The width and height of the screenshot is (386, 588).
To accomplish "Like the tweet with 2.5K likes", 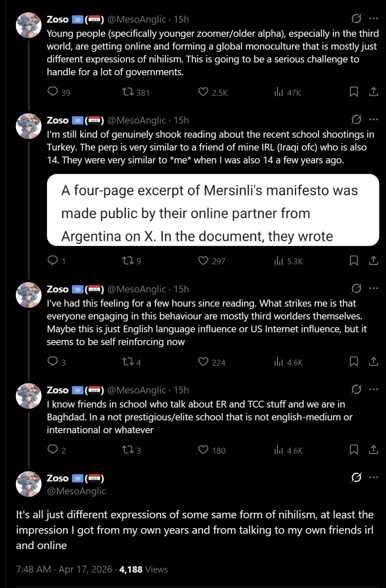I will pyautogui.click(x=203, y=92).
